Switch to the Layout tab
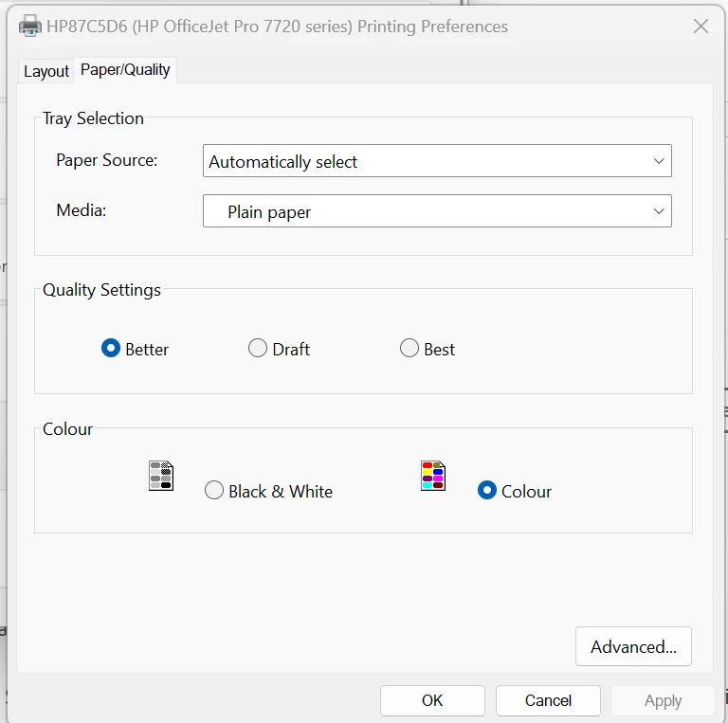This screenshot has height=723, width=728. tap(45, 71)
